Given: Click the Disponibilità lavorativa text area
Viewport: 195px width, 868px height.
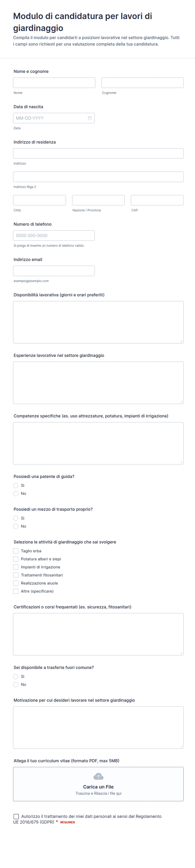Looking at the screenshot, I should 98,322.
